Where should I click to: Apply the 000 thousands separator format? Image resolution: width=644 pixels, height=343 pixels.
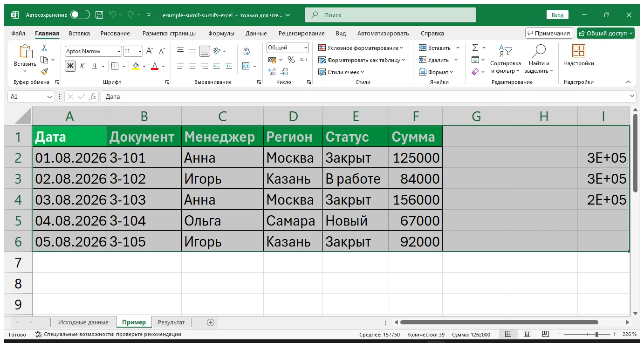coord(303,60)
